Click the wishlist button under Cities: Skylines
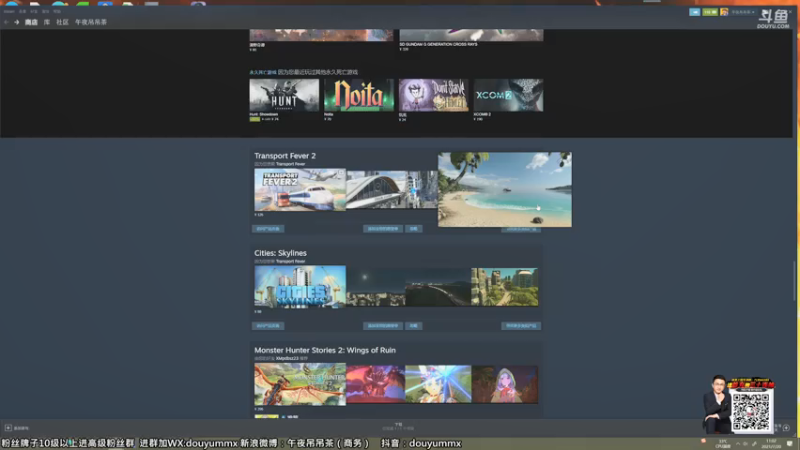The height and width of the screenshot is (450, 800). click(x=383, y=326)
